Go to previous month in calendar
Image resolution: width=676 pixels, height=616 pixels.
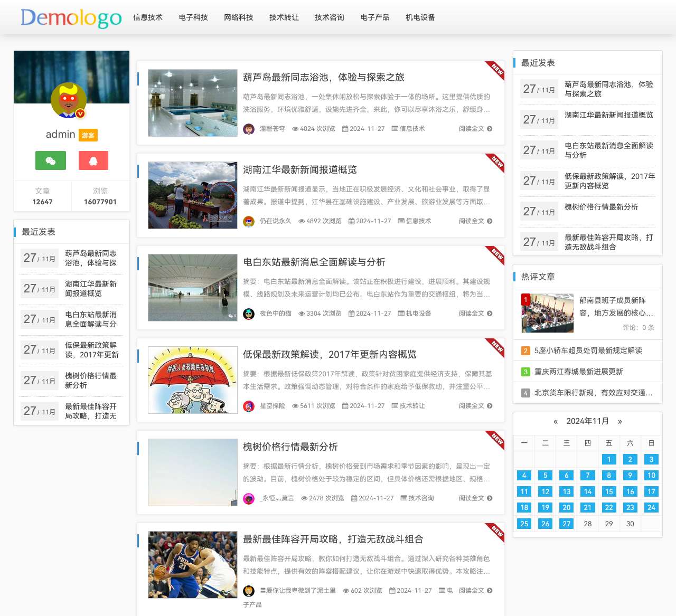tap(556, 421)
